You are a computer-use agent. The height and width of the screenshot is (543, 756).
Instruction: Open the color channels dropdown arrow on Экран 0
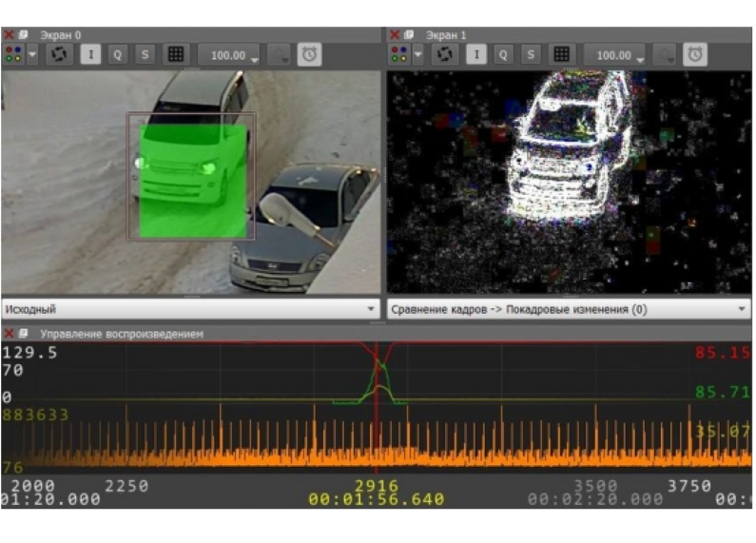[32, 54]
